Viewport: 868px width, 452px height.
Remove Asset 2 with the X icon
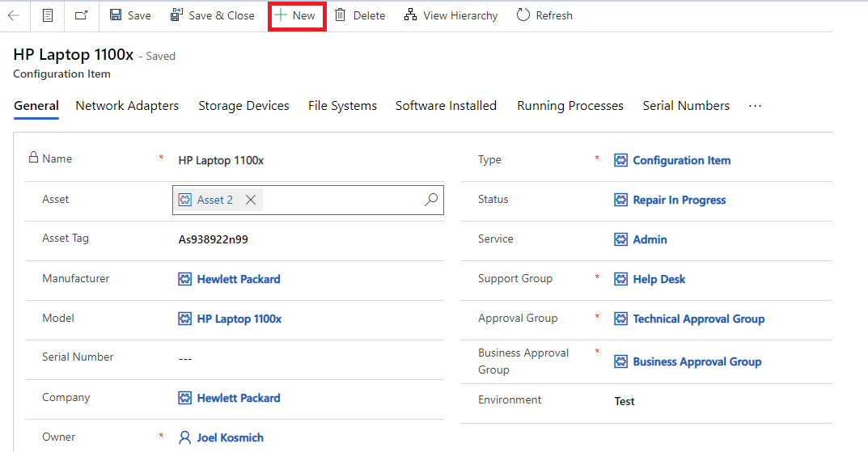[x=251, y=200]
